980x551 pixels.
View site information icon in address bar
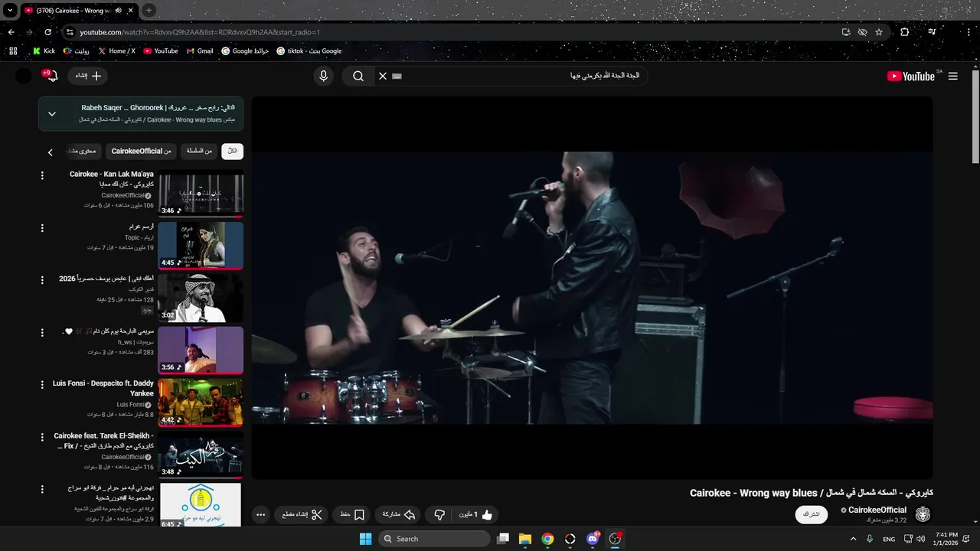(x=70, y=32)
